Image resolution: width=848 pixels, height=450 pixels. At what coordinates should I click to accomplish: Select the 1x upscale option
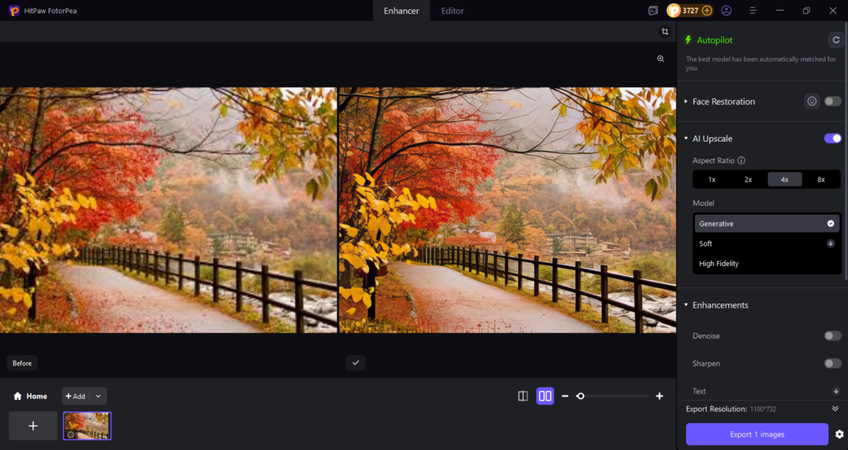click(x=712, y=180)
